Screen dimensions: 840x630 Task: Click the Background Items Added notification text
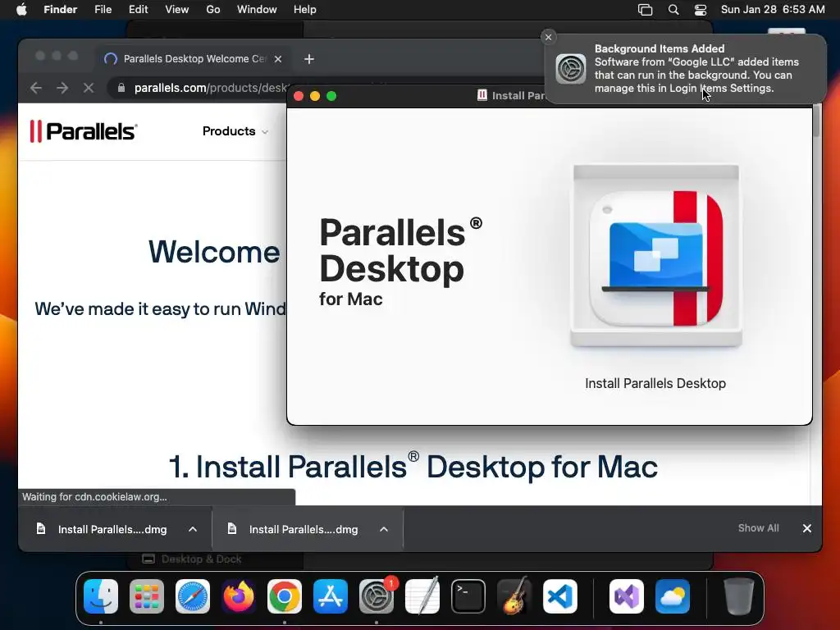pos(696,69)
